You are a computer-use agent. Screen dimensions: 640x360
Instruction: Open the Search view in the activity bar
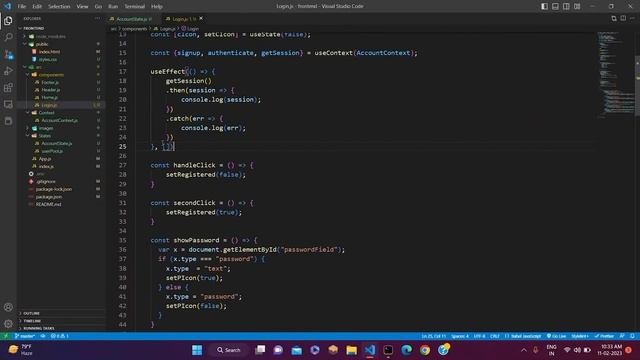pos(8,38)
